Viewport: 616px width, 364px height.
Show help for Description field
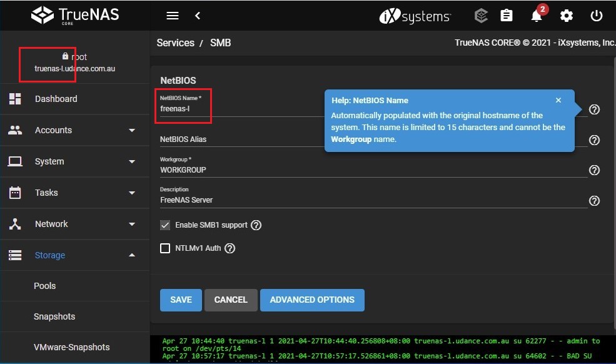tap(594, 201)
